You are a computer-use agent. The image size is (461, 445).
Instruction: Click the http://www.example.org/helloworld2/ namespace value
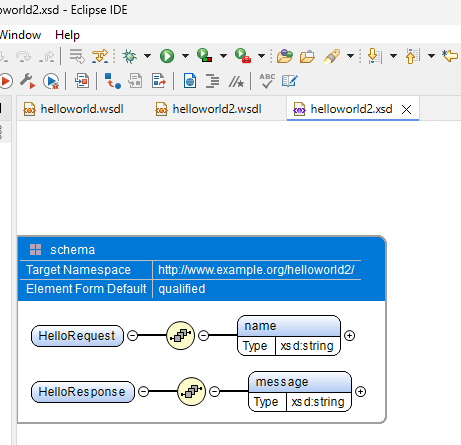tap(256, 270)
